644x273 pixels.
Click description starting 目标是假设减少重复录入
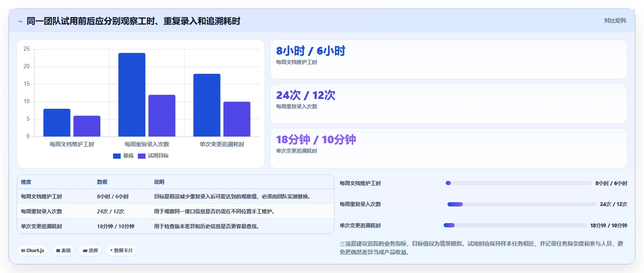[x=232, y=197]
